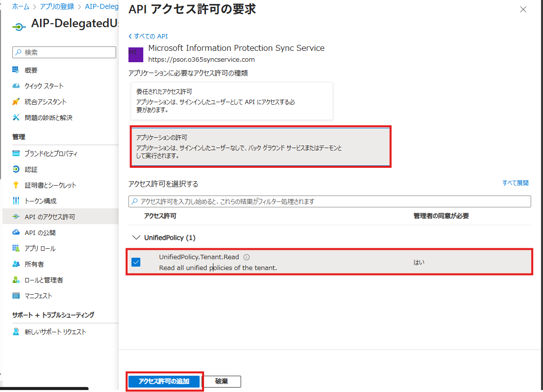Go back via すべての API link
This screenshot has height=392, width=543.
tap(148, 36)
